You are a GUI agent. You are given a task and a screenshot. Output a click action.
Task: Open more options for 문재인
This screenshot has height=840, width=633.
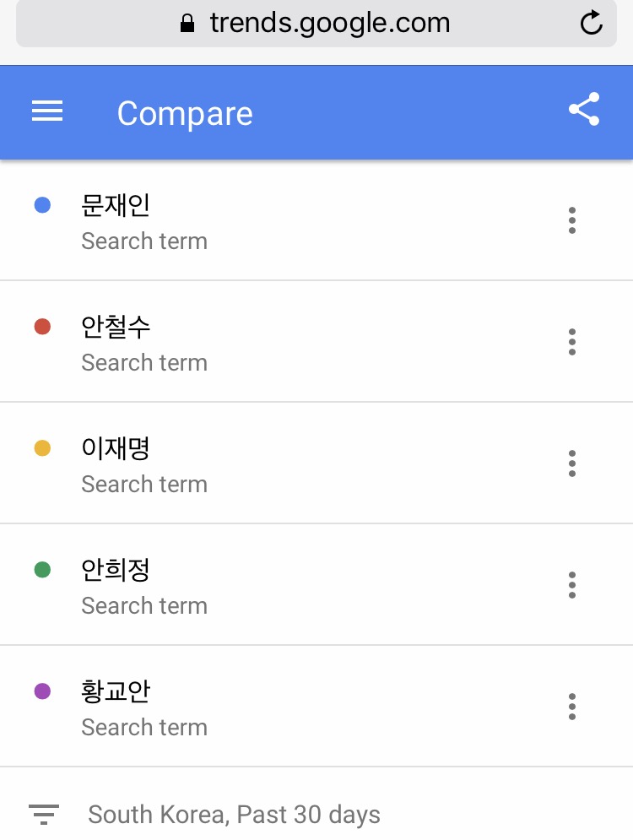coord(572,220)
